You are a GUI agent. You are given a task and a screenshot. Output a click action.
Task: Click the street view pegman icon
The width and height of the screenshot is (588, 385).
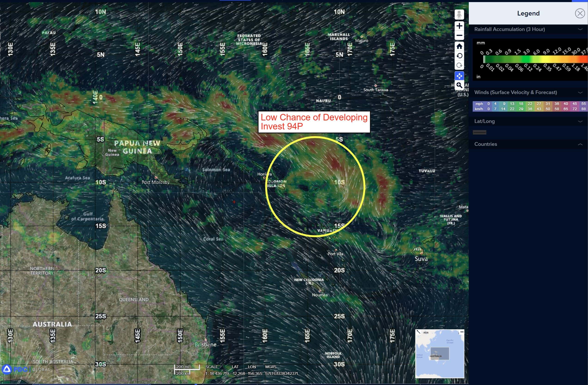click(x=459, y=15)
